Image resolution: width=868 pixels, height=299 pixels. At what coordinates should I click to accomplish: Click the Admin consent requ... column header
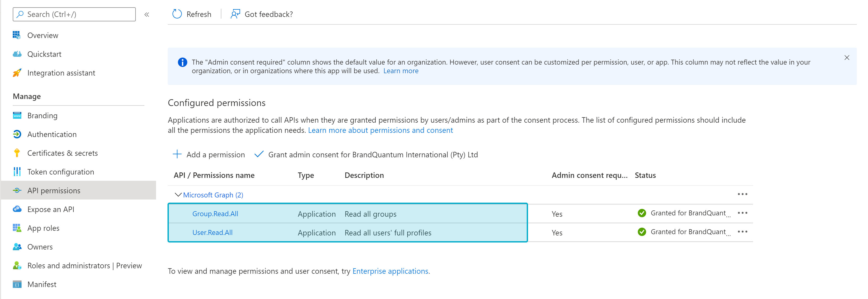pos(589,175)
